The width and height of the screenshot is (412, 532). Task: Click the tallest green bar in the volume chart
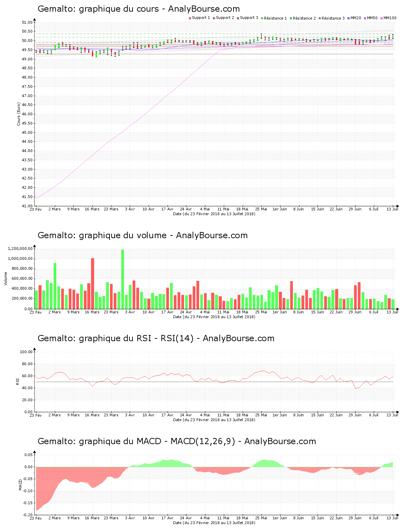[123, 279]
